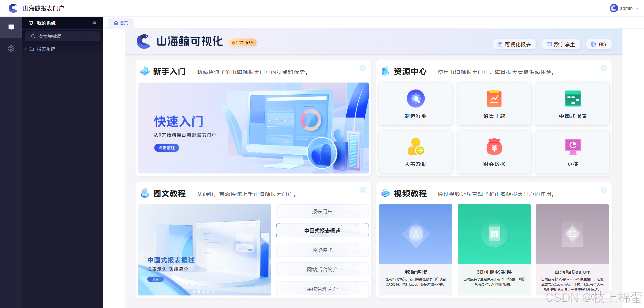The width and height of the screenshot is (644, 308).
Task: Click the magnifier icon in sidebar search
Action: [x=33, y=36]
